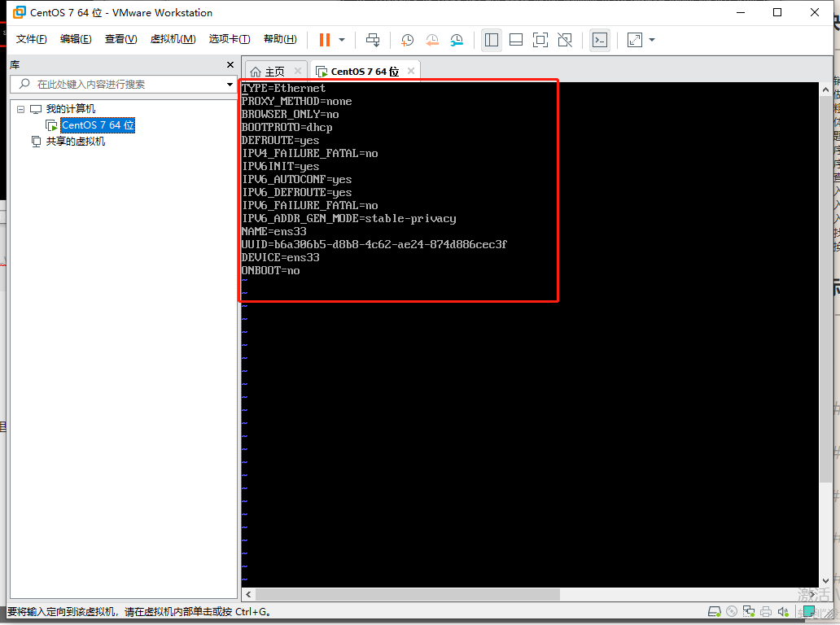The width and height of the screenshot is (840, 625).
Task: Click the Unity mode icon
Action: [x=565, y=40]
